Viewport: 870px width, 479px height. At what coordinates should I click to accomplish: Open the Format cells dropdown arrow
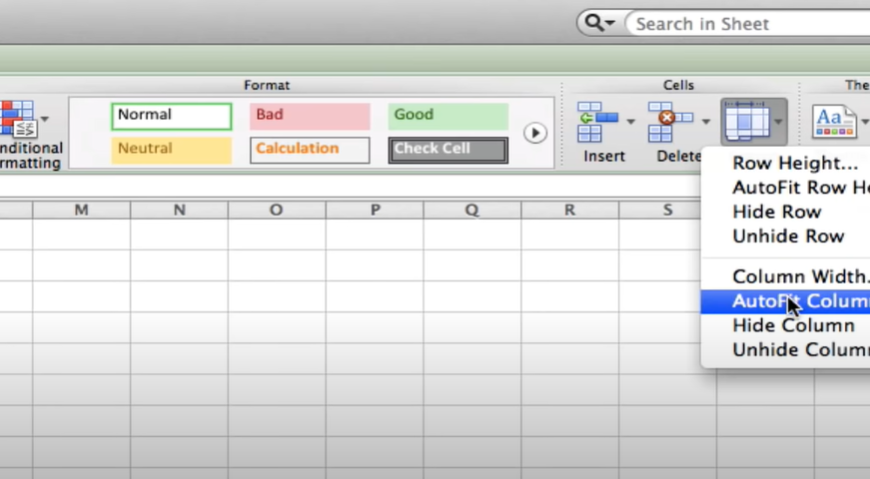click(x=778, y=122)
